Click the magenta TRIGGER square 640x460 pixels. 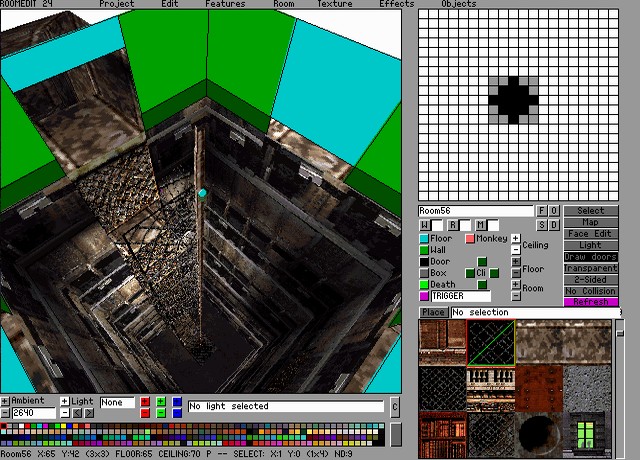(424, 297)
